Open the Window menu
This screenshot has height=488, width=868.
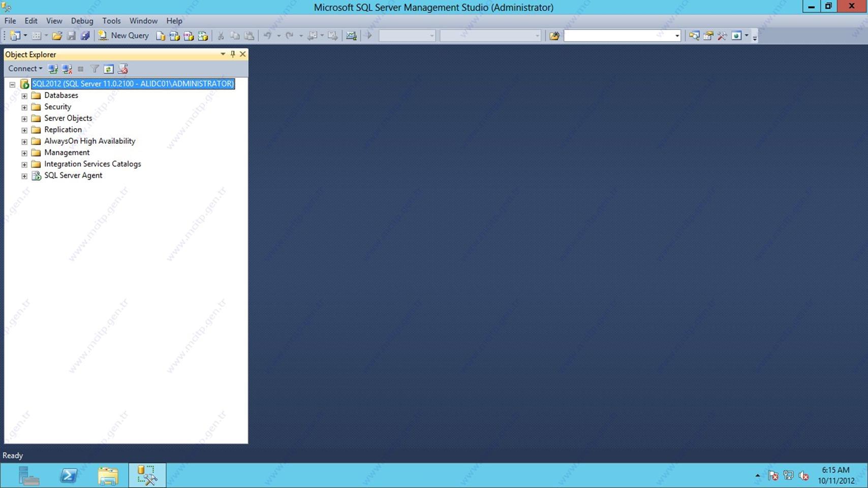143,21
